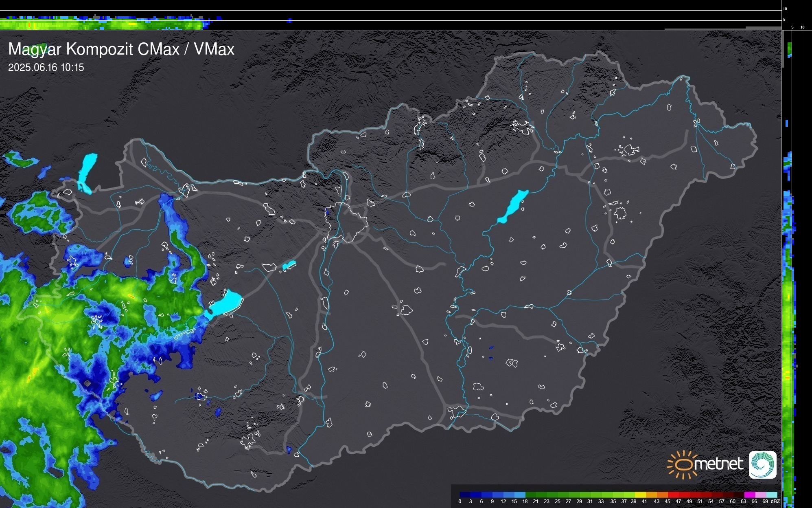The width and height of the screenshot is (812, 508).
Task: Pick the dark navy 0 dBZ swatch
Action: [464, 495]
